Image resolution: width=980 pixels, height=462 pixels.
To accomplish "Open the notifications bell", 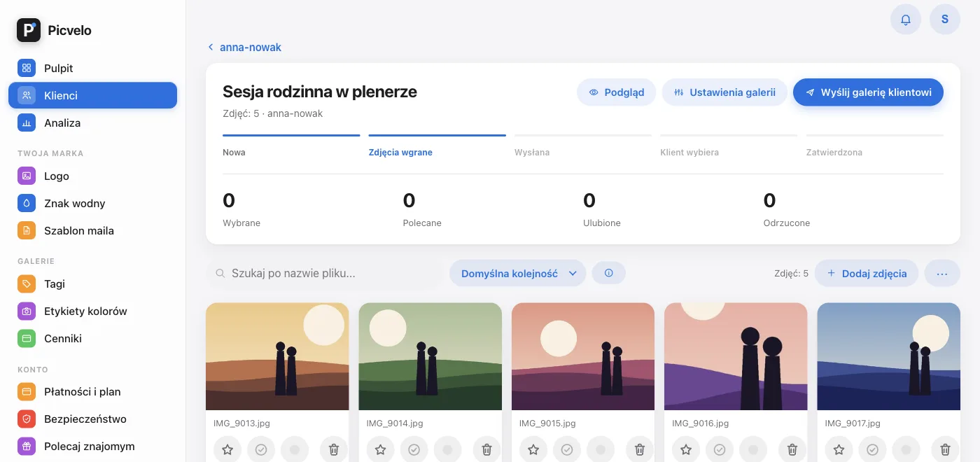I will pyautogui.click(x=906, y=20).
